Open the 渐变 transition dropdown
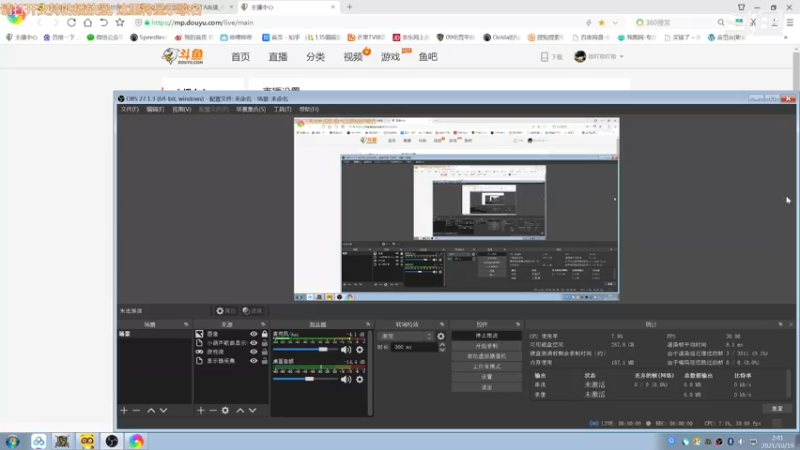The height and width of the screenshot is (450, 800). [406, 336]
